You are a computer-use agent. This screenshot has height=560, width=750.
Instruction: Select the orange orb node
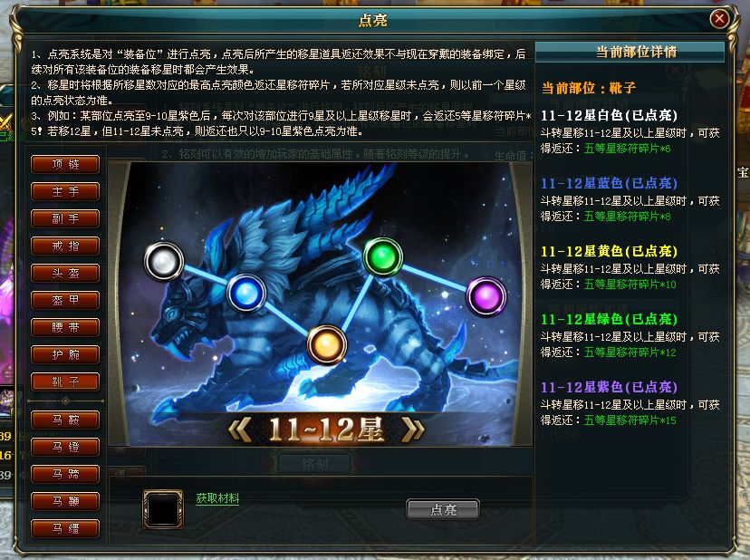(x=327, y=344)
